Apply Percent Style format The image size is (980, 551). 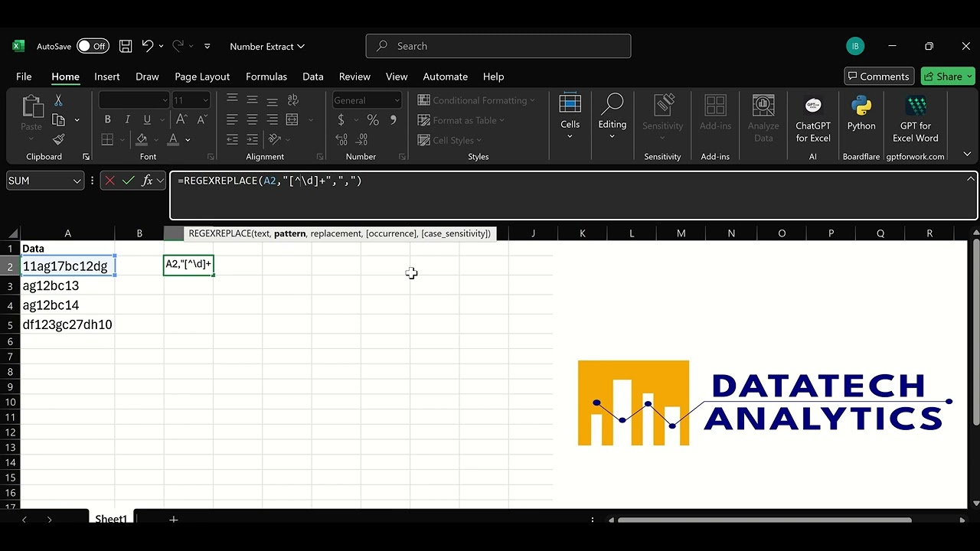click(x=373, y=120)
